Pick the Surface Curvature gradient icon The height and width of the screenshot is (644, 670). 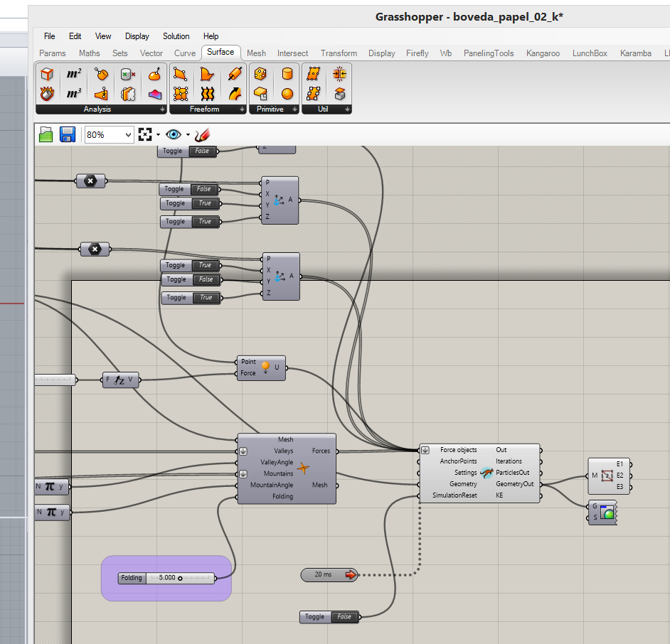tap(154, 93)
